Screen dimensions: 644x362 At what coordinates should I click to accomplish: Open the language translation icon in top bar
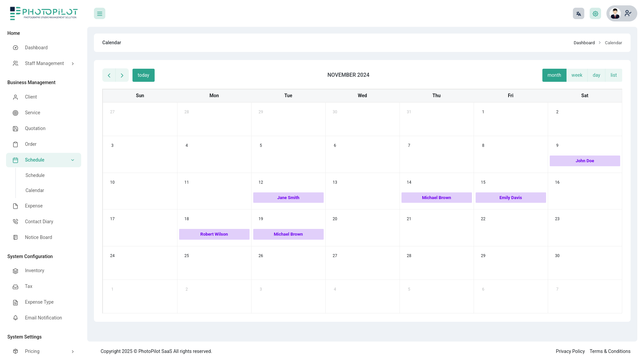[x=578, y=13]
